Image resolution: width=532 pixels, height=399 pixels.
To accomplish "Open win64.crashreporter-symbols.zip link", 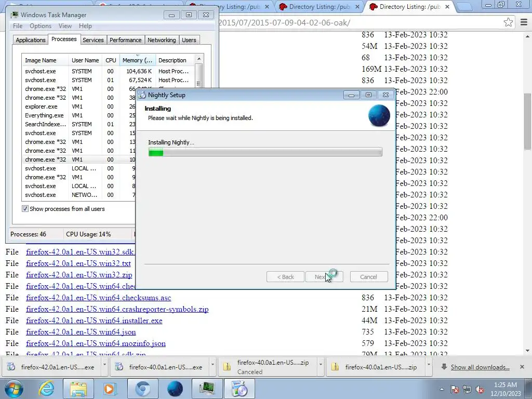I will click(x=117, y=309).
